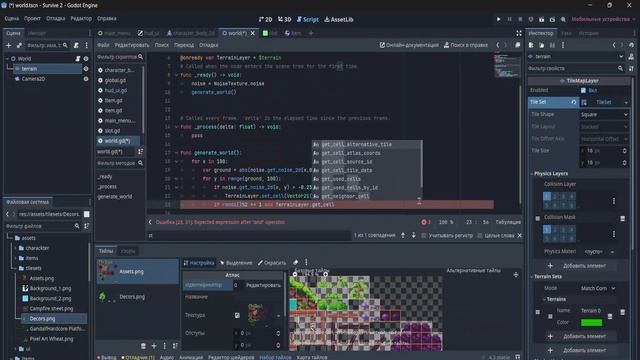
Task: Open the script editor File menu
Action: 103,45
